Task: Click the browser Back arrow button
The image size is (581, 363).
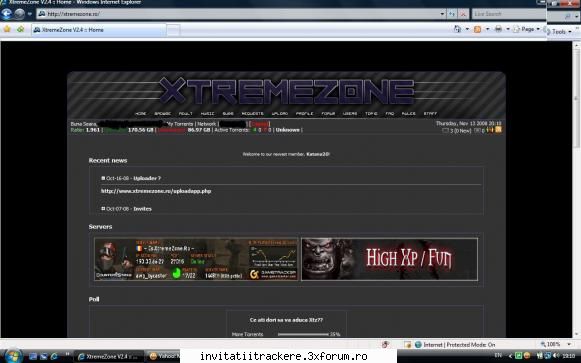Action: (x=7, y=14)
